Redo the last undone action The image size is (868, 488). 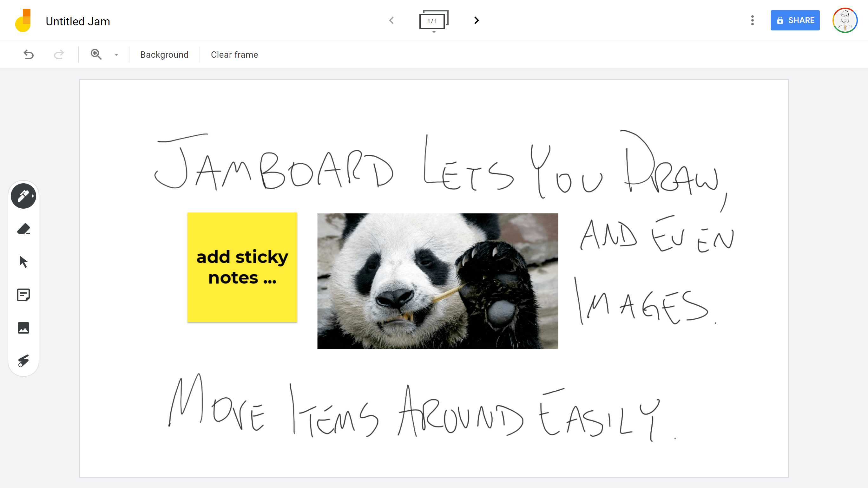[x=59, y=55]
